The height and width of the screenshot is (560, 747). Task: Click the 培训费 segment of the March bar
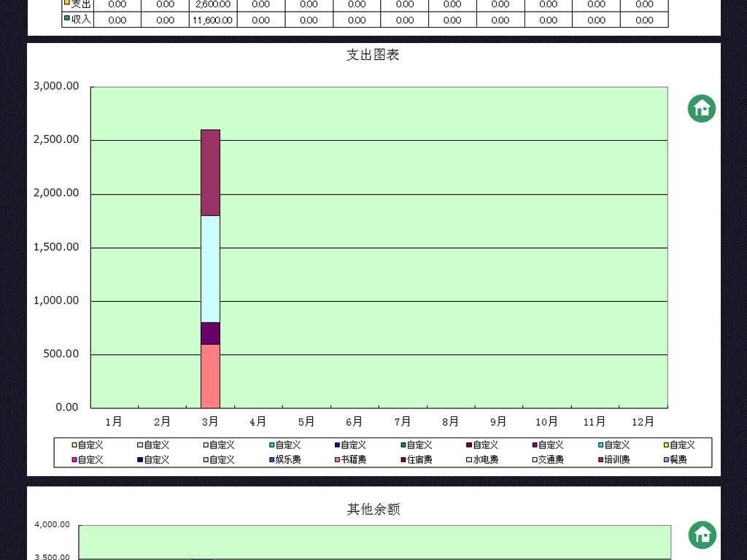211,172
